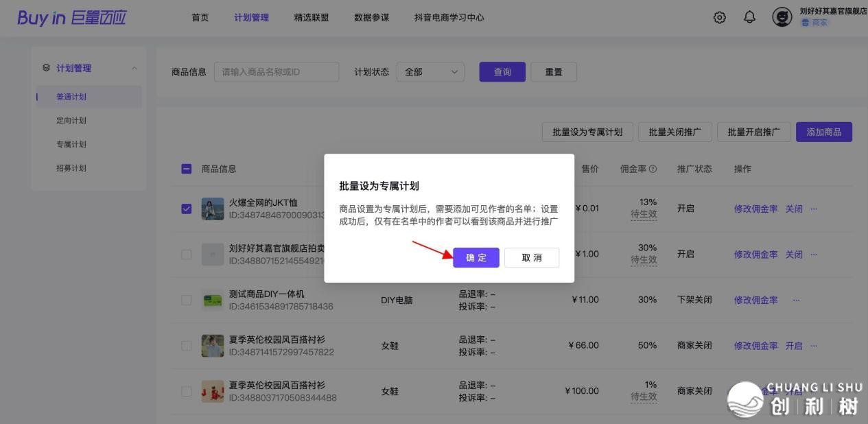The image size is (868, 424).
Task: Click the Buy in 巨量百应 logo
Action: click(x=72, y=18)
